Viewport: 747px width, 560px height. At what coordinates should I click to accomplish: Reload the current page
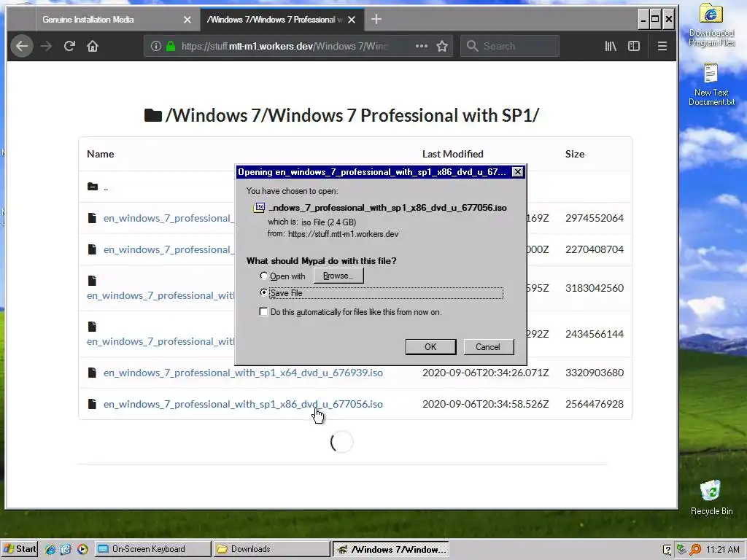point(69,46)
